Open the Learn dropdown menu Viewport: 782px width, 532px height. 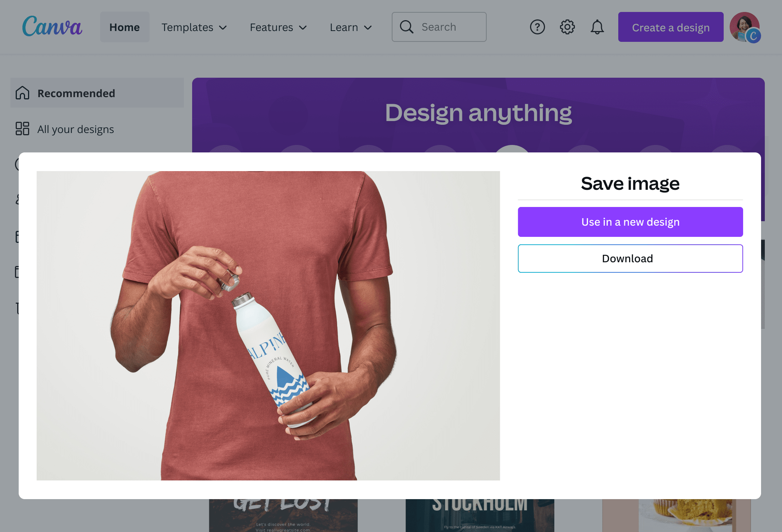coord(350,27)
